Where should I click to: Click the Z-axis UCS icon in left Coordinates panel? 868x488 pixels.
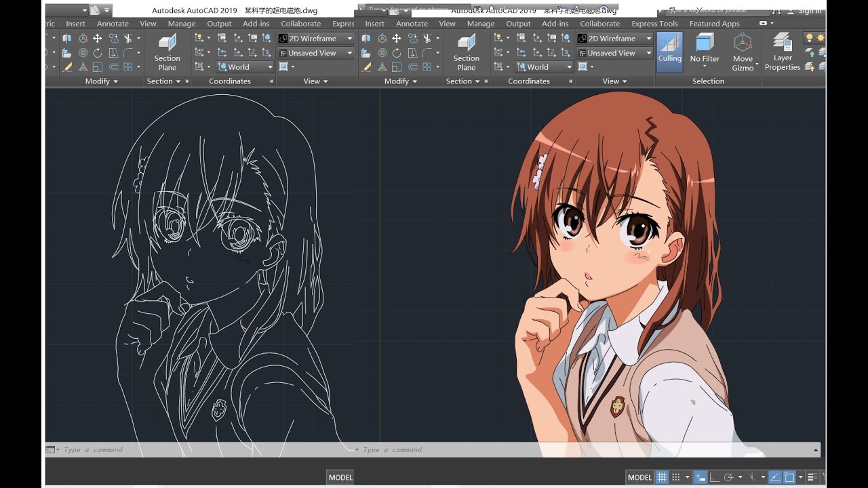(x=252, y=52)
